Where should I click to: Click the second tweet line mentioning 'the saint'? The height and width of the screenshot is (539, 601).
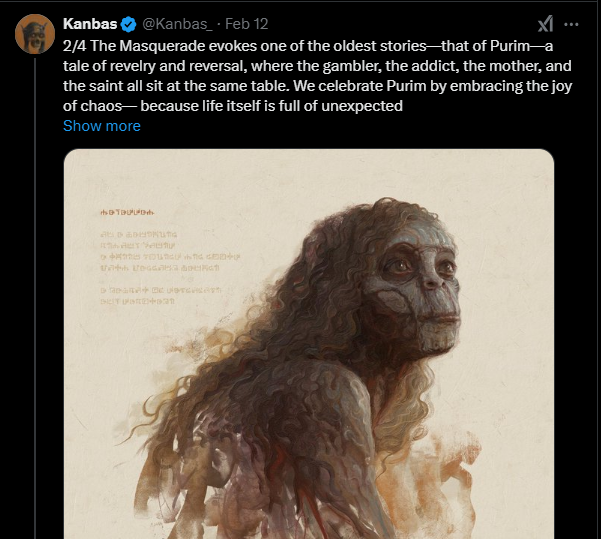point(317,86)
